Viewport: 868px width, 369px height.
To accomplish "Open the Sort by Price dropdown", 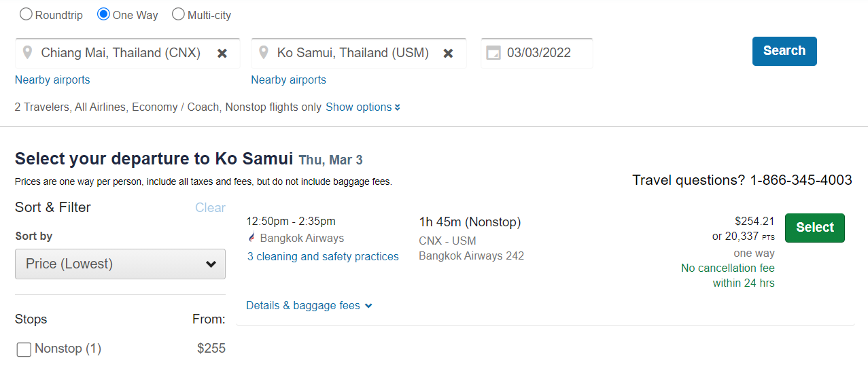I will (120, 264).
